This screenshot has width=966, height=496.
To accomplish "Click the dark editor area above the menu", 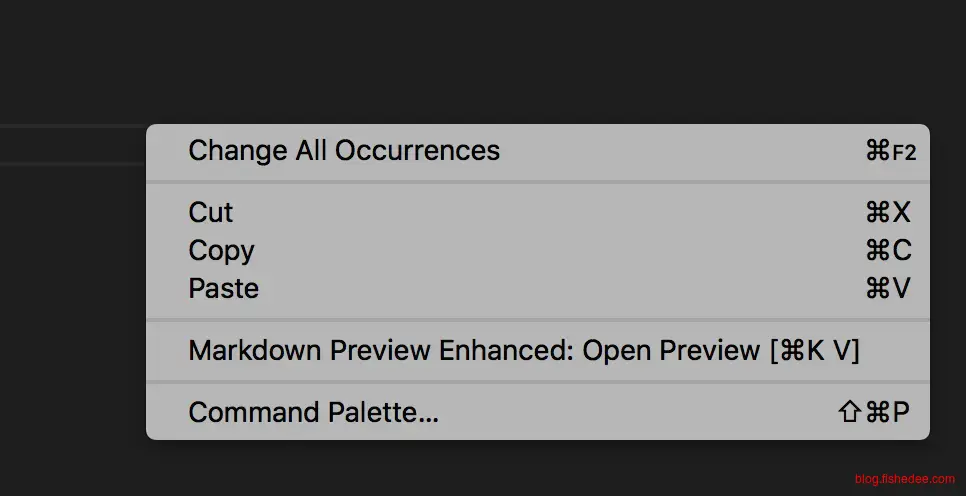I will pos(480,60).
